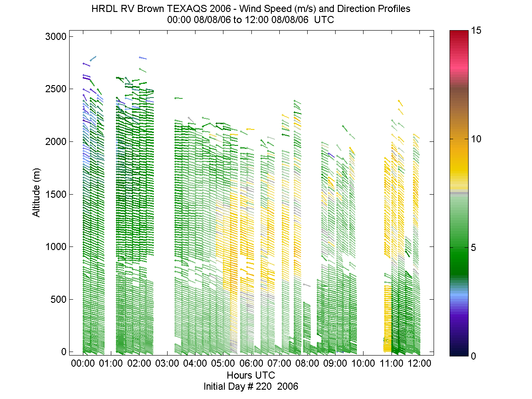Select the 1000 altitude tick label
The height and width of the screenshot is (399, 532).
[x=56, y=247]
